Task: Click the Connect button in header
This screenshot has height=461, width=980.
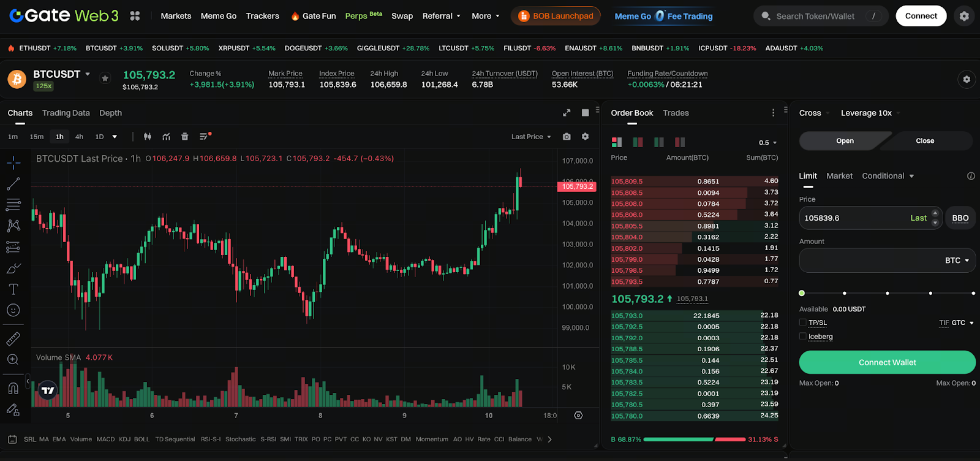Action: click(921, 16)
